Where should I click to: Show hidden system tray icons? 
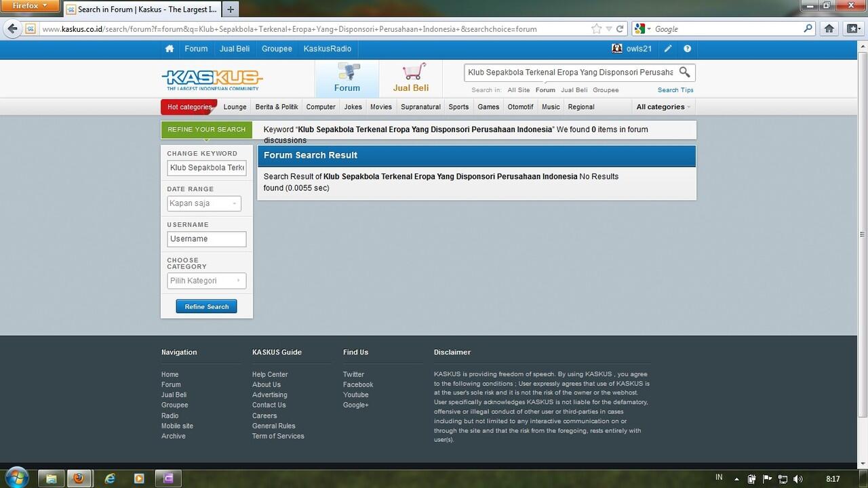point(737,479)
